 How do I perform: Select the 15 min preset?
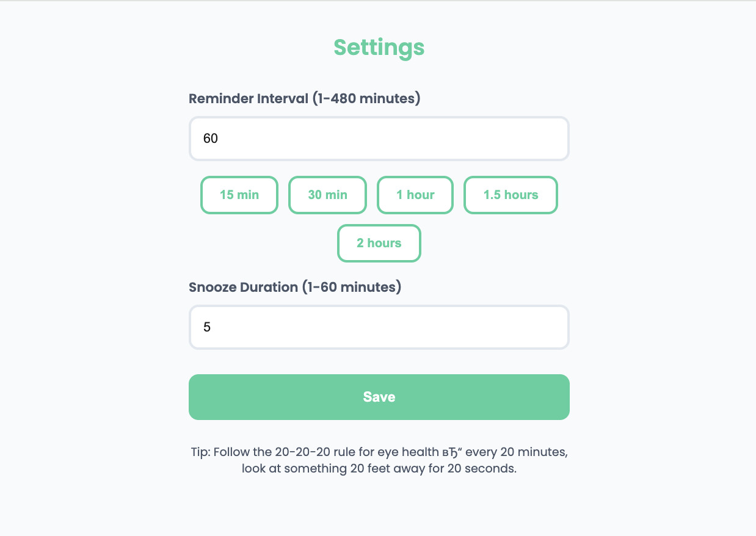click(239, 195)
